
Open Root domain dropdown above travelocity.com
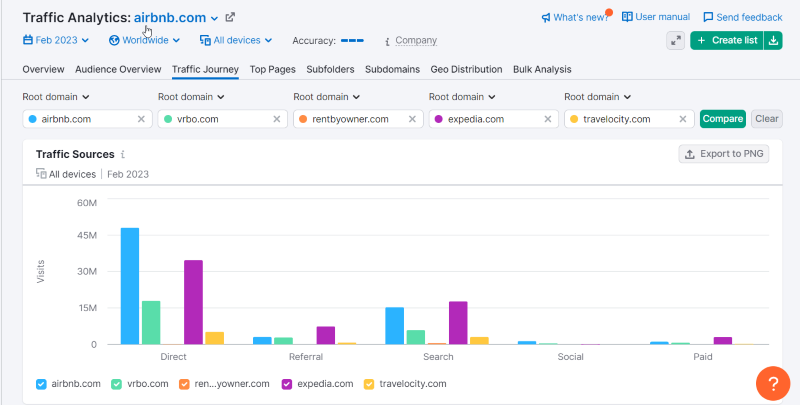click(x=597, y=97)
